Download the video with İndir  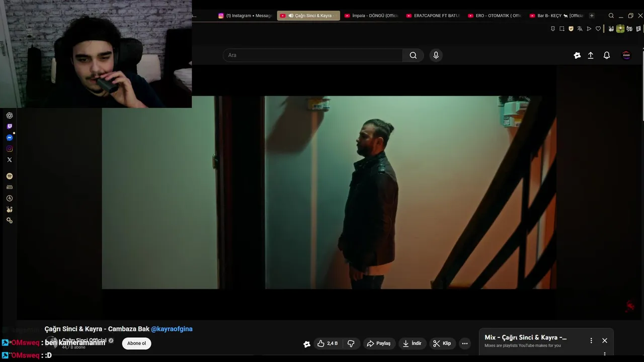tap(412, 343)
